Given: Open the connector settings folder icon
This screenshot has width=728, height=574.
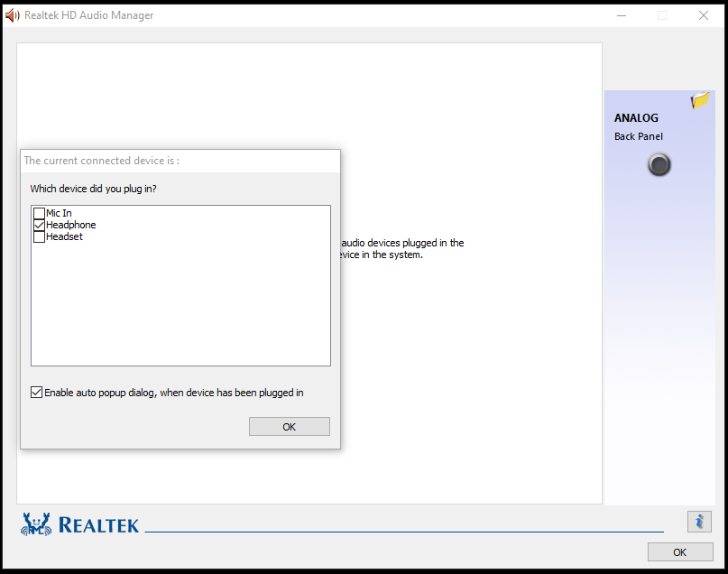Looking at the screenshot, I should point(700,100).
